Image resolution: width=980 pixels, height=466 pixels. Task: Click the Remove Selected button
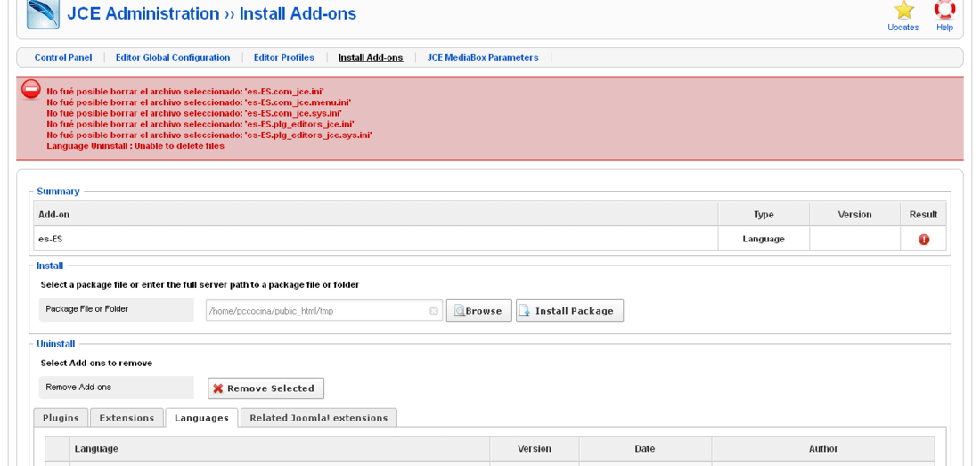pos(265,388)
